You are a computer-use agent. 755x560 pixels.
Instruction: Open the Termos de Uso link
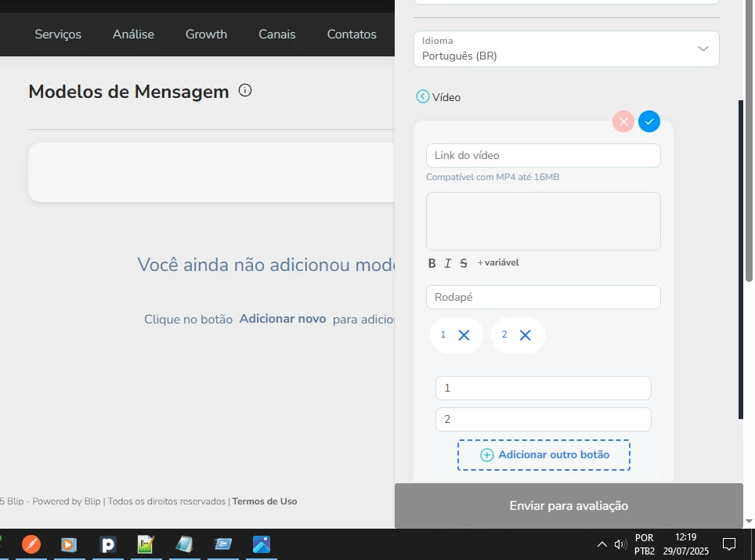pyautogui.click(x=265, y=501)
